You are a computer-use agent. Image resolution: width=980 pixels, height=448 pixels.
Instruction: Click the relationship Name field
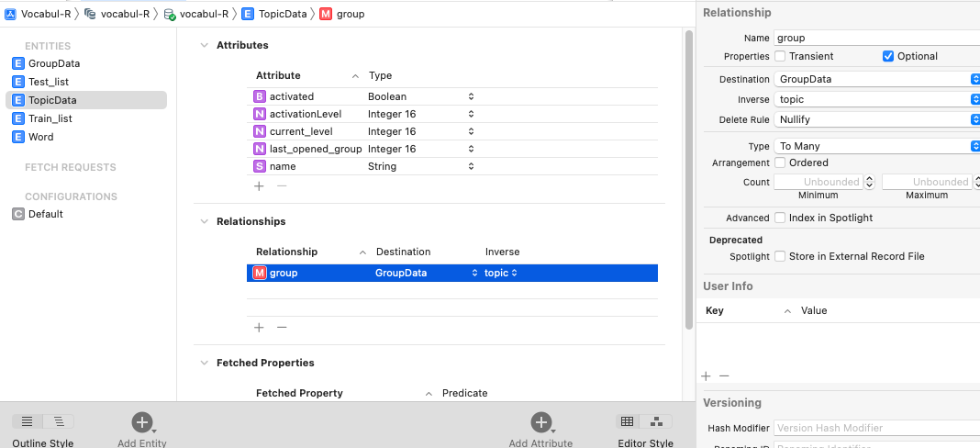877,38
